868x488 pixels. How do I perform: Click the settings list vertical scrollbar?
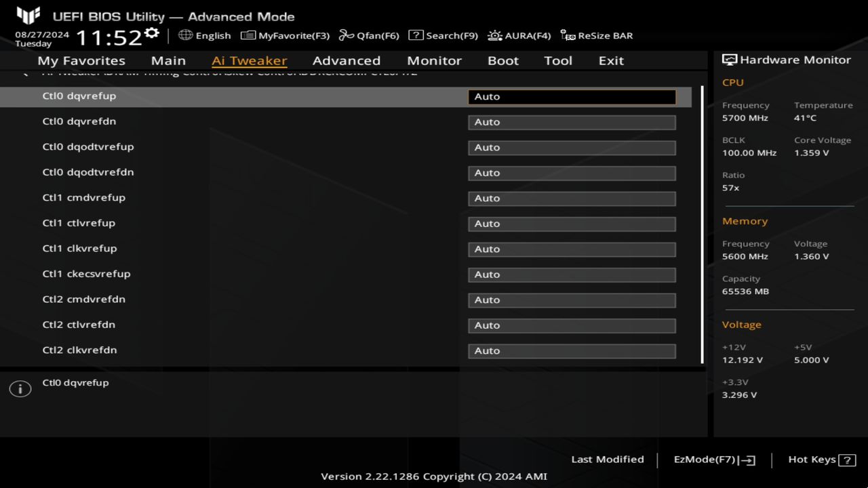pyautogui.click(x=702, y=224)
